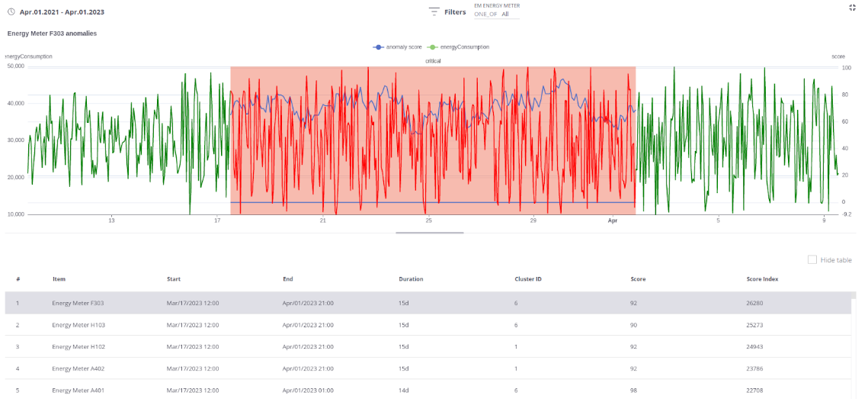Image resolution: width=868 pixels, height=399 pixels.
Task: Click score index value 23786
Action: point(754,368)
